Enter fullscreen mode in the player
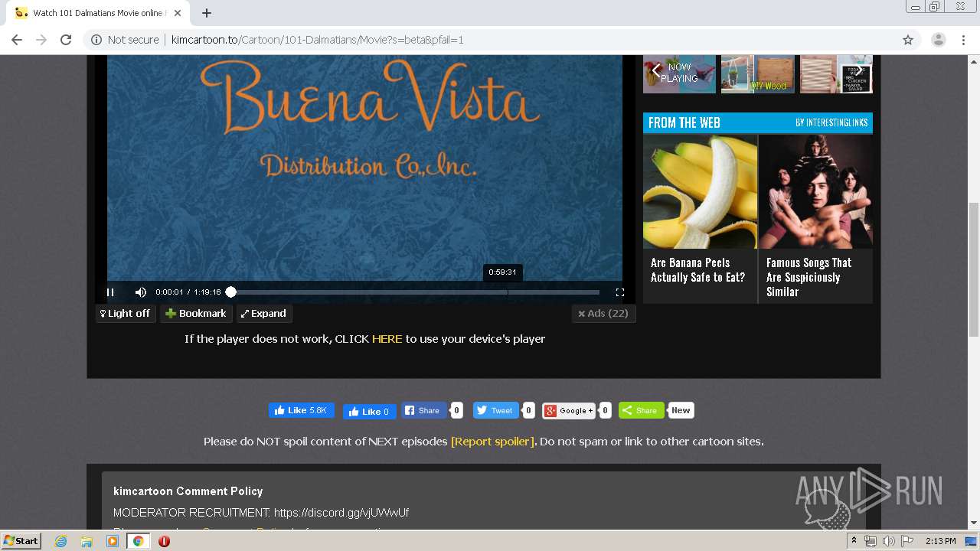This screenshot has height=551, width=980. [620, 292]
